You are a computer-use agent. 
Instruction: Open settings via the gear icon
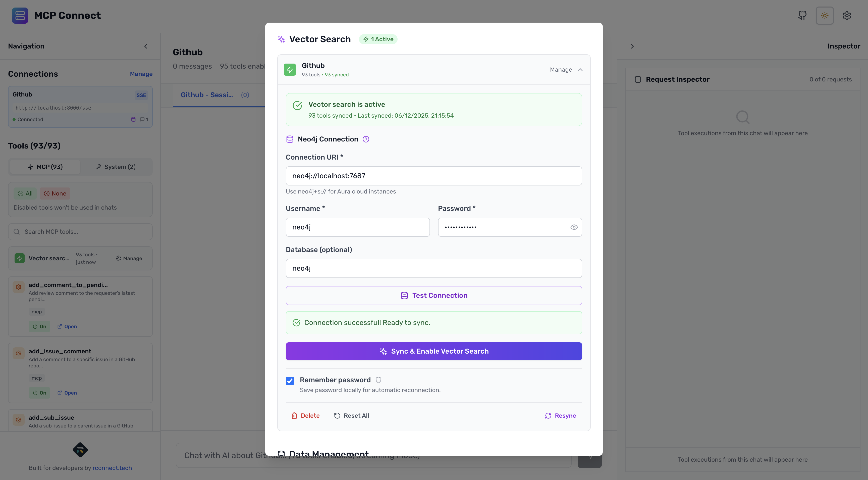[847, 16]
